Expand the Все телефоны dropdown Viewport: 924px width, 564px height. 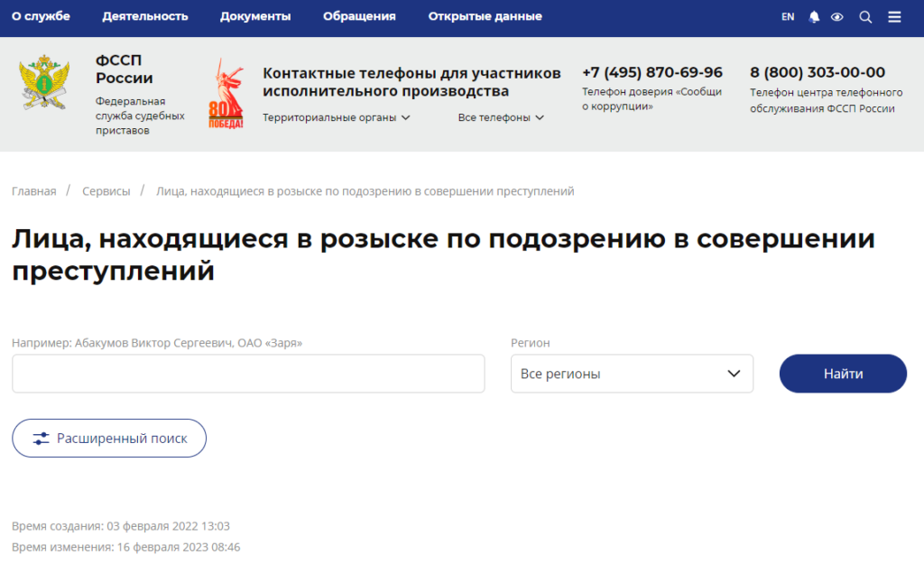[x=501, y=117]
